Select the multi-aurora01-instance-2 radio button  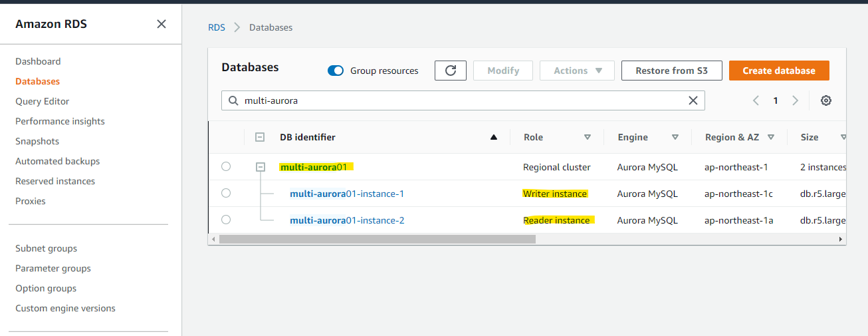tap(226, 220)
